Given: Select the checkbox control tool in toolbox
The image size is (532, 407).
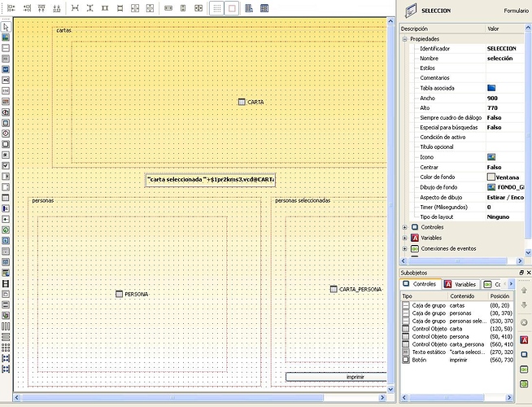Looking at the screenshot, I should coord(6,166).
